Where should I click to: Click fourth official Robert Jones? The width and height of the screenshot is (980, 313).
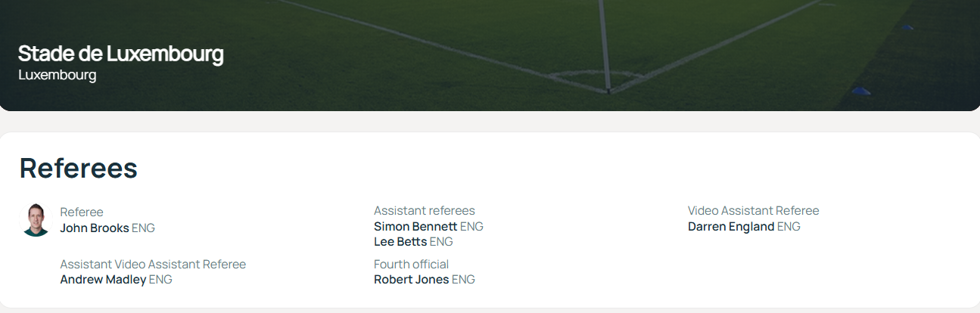pyautogui.click(x=411, y=280)
